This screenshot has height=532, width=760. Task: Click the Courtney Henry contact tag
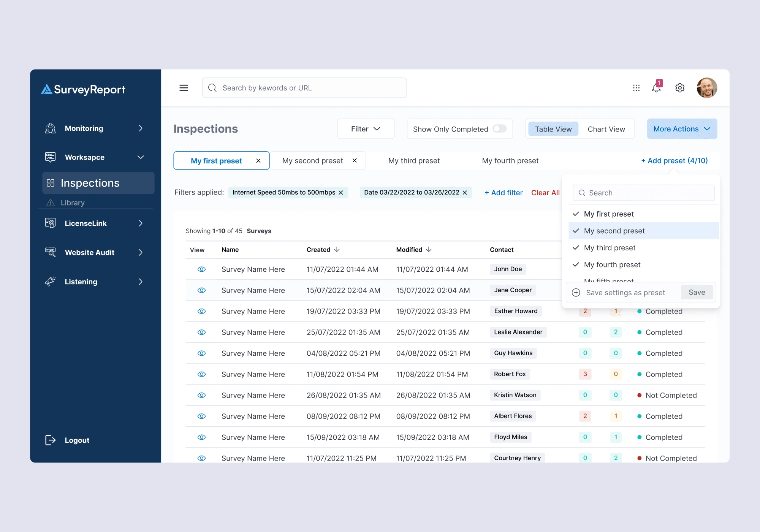pos(517,458)
